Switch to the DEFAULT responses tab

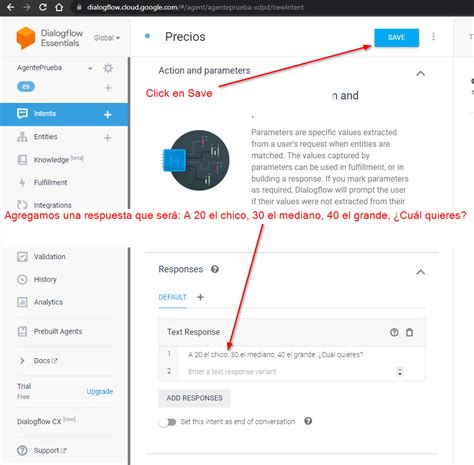point(172,297)
